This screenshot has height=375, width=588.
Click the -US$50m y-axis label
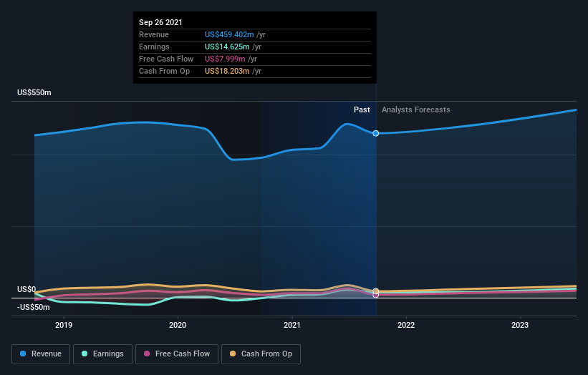[x=34, y=308]
